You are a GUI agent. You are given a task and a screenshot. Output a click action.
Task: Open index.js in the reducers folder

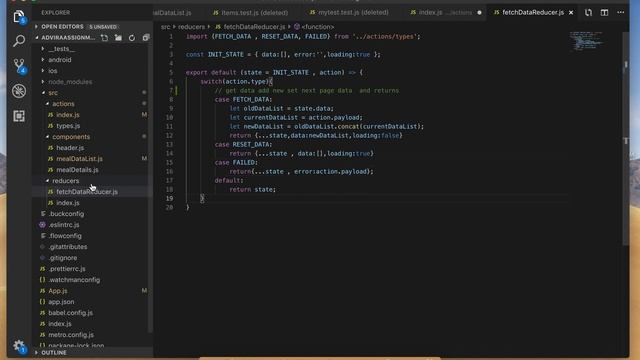tap(68, 203)
